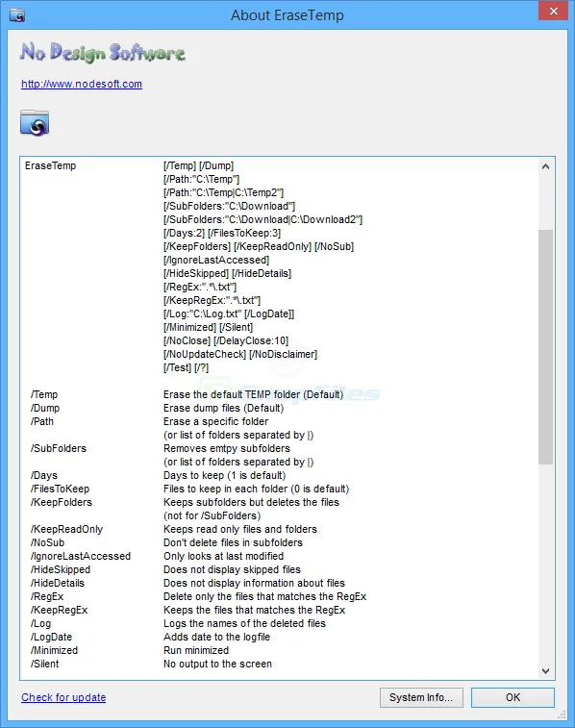Click the Check for update link
The width and height of the screenshot is (575, 728).
[63, 697]
